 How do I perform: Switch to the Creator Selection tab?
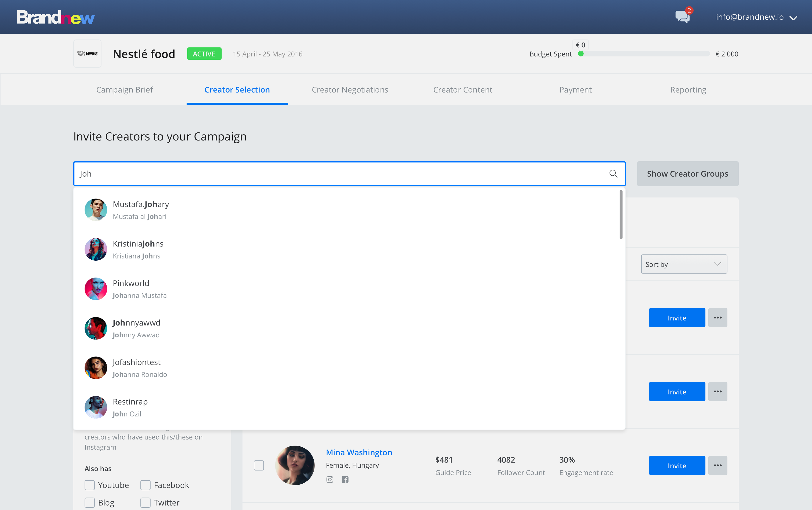coord(237,90)
